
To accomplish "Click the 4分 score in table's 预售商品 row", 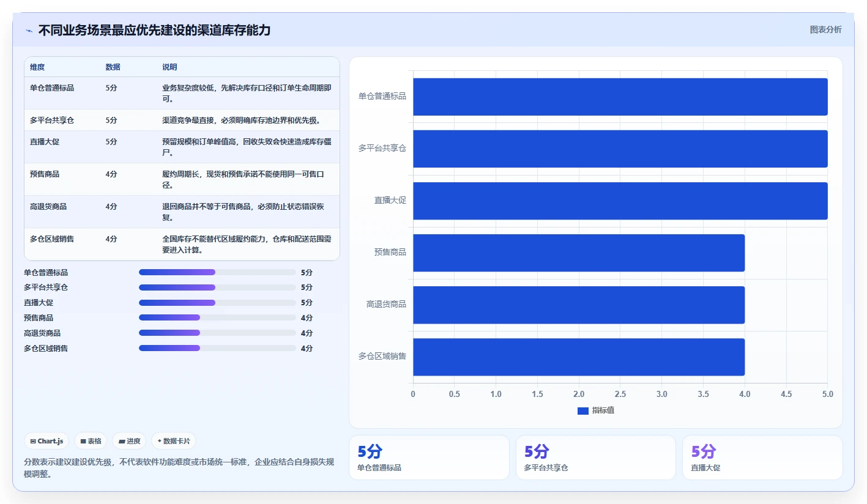I will tap(111, 174).
